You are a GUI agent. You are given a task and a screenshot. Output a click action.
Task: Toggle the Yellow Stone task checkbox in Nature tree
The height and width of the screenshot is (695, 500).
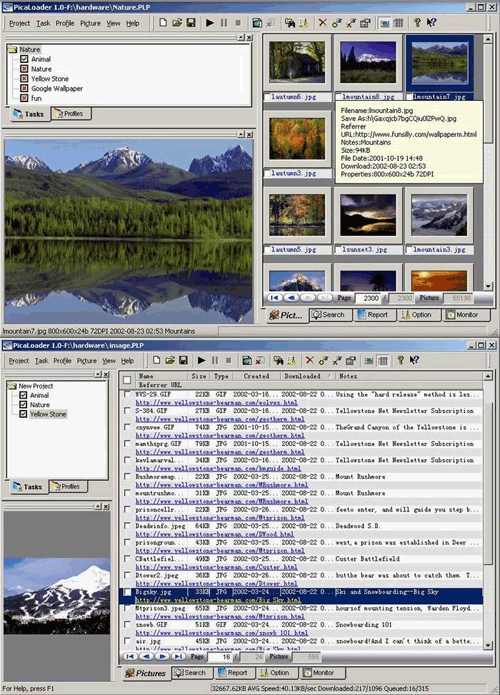(24, 78)
